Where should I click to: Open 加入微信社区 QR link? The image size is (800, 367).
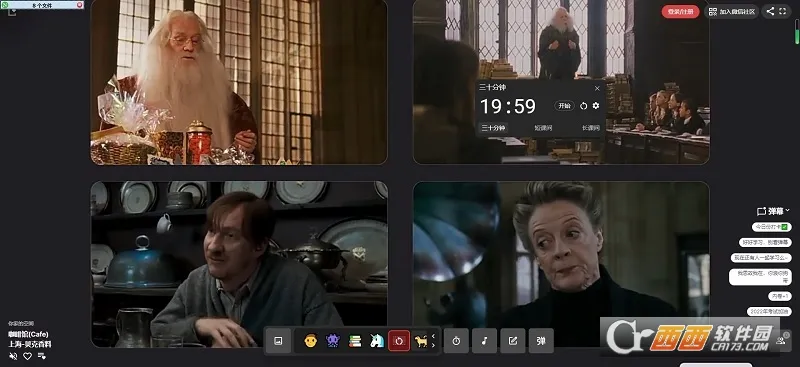[732, 11]
